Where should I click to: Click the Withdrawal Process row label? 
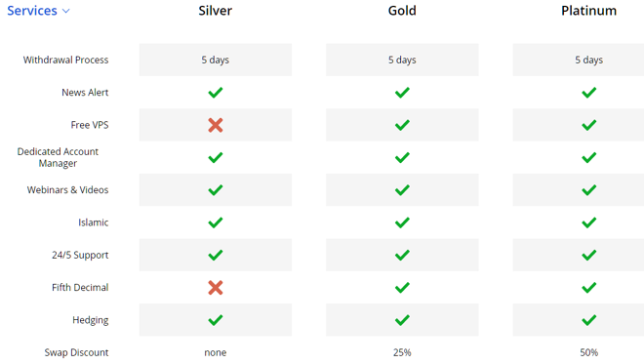coord(65,60)
